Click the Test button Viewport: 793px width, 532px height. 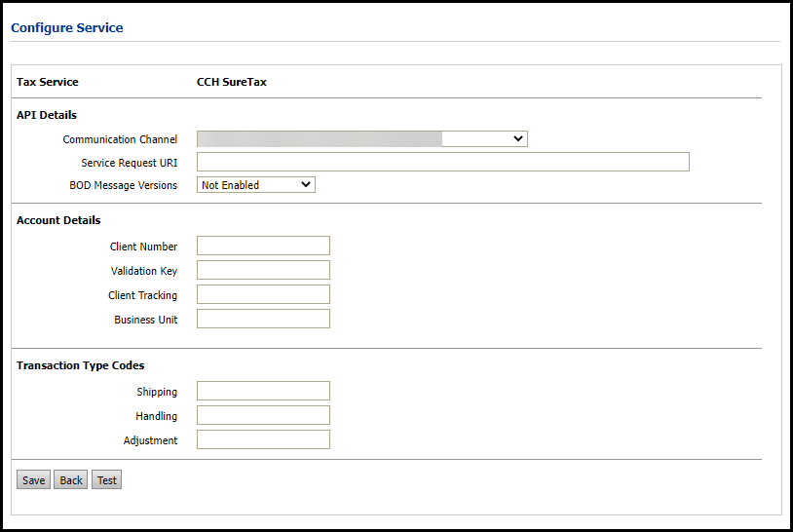(x=106, y=480)
